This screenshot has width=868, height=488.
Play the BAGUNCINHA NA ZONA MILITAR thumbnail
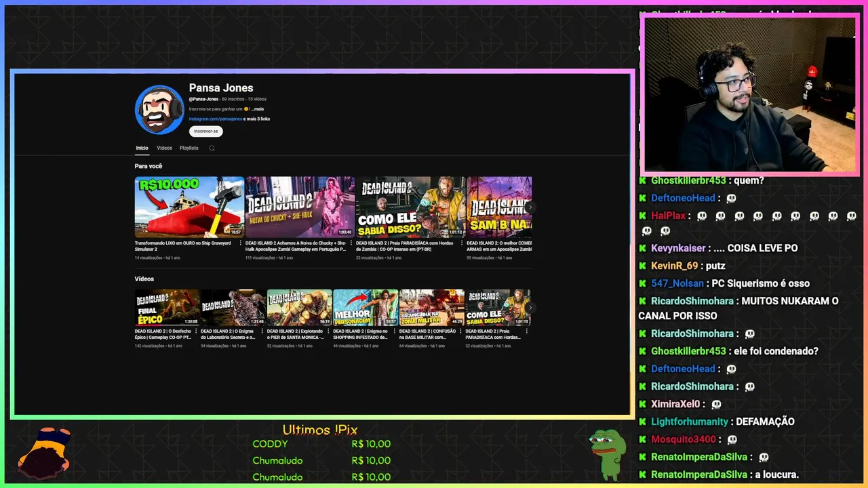(x=431, y=308)
